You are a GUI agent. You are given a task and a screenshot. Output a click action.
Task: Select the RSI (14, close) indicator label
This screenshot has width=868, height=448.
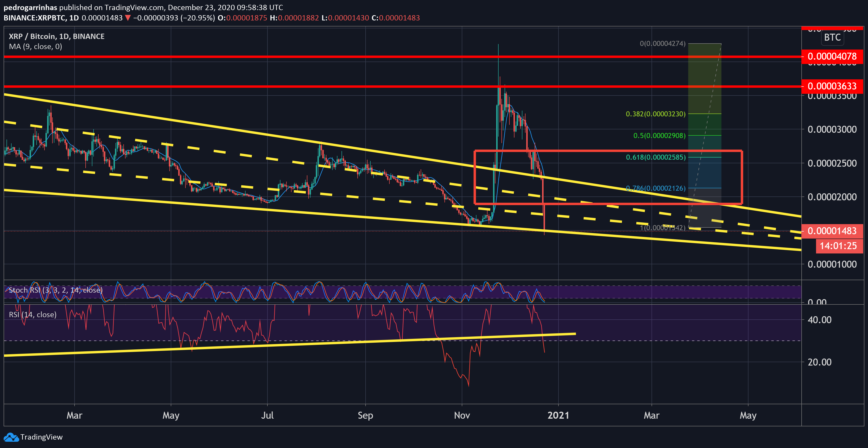point(33,315)
